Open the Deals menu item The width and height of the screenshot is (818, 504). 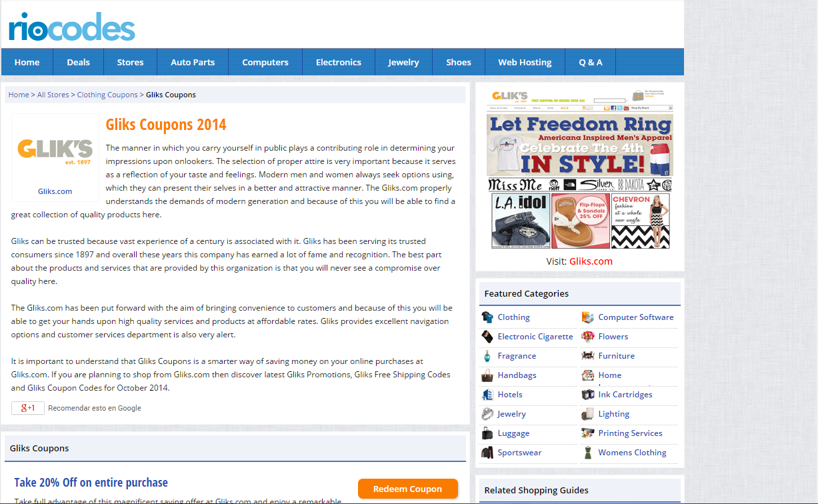(x=78, y=62)
